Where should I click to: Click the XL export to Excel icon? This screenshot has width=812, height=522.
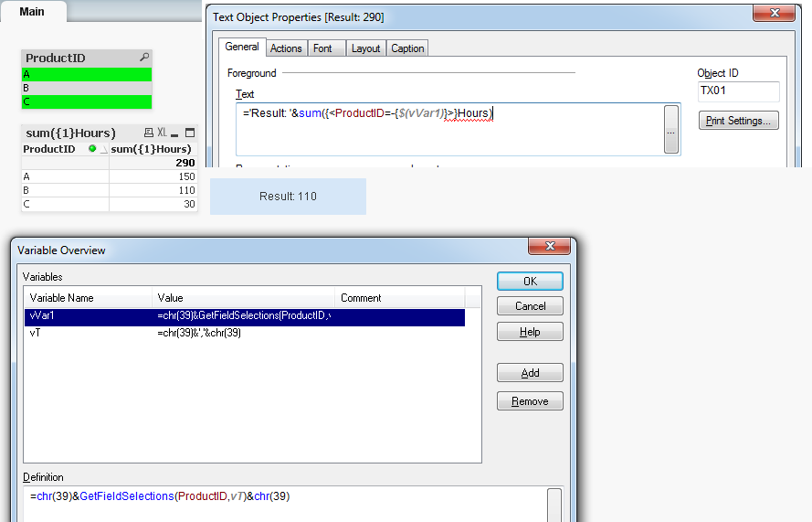pyautogui.click(x=162, y=133)
